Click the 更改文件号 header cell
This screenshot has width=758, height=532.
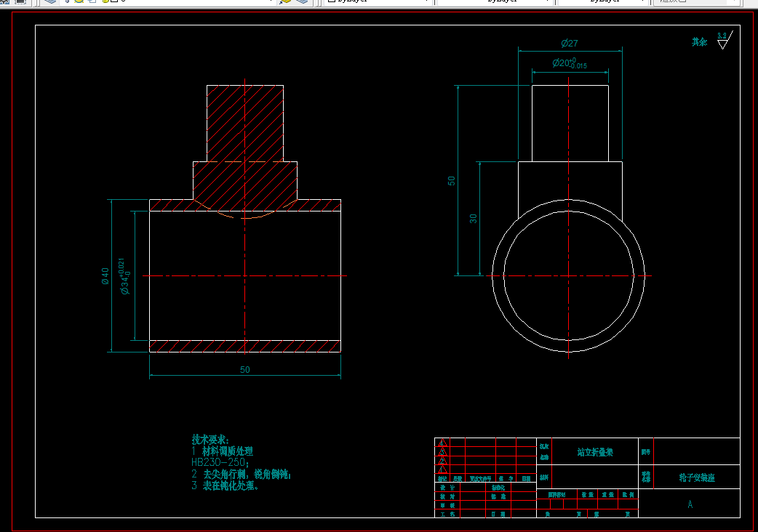click(x=481, y=478)
